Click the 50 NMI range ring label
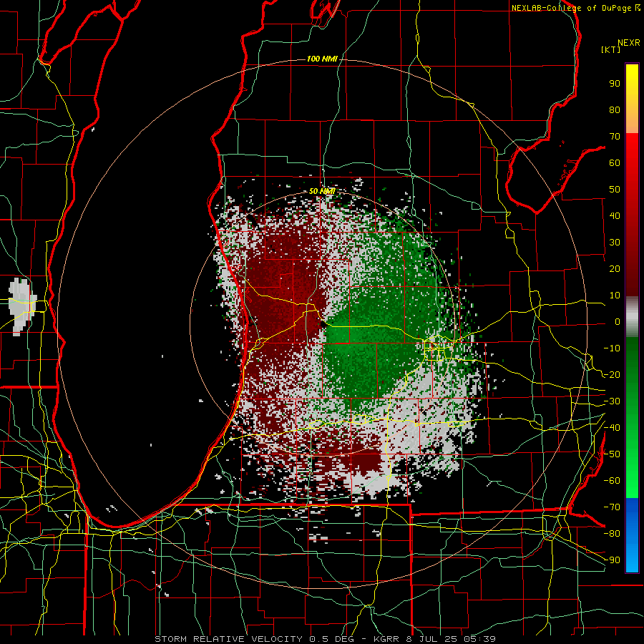The image size is (644, 644). pyautogui.click(x=322, y=191)
